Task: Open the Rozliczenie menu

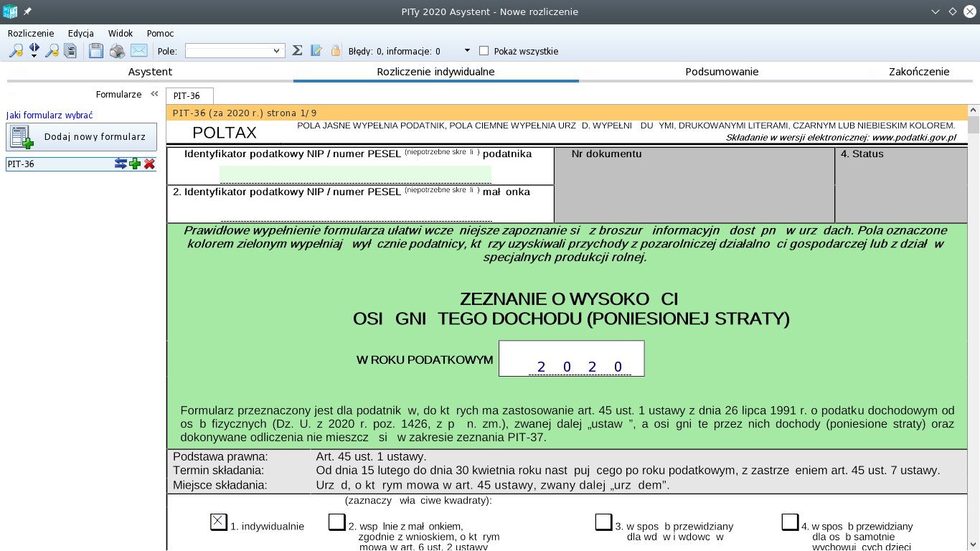Action: (31, 33)
